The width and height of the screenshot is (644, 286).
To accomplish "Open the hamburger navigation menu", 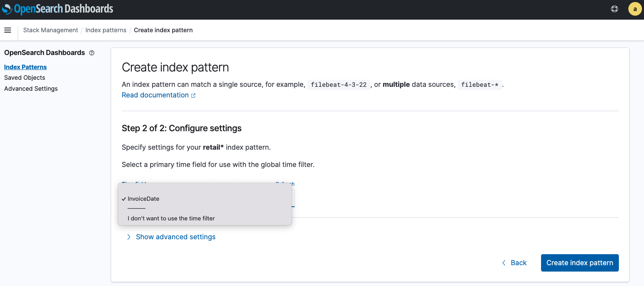I will (7, 30).
